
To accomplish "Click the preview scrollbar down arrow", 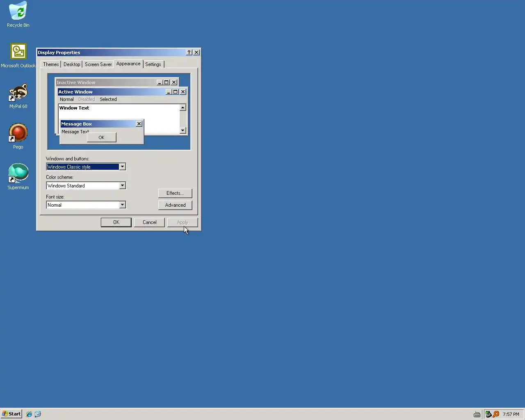I will point(183,130).
